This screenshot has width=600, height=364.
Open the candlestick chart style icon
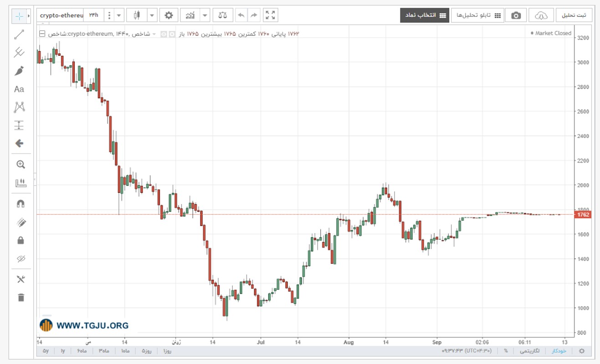pos(137,15)
